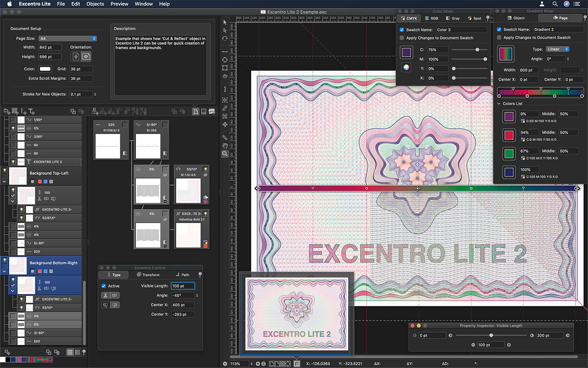This screenshot has height=368, width=588.
Task: Open gradient Type Linear dropdown
Action: [x=558, y=49]
